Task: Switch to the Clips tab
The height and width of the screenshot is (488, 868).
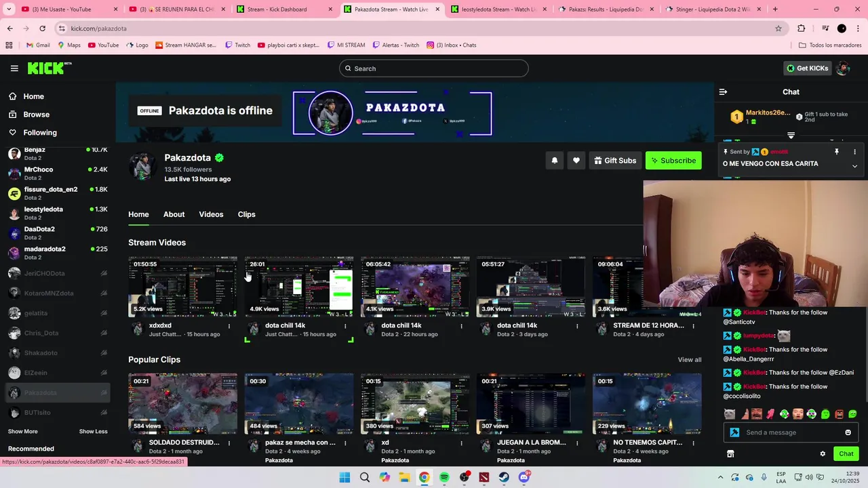Action: [246, 214]
